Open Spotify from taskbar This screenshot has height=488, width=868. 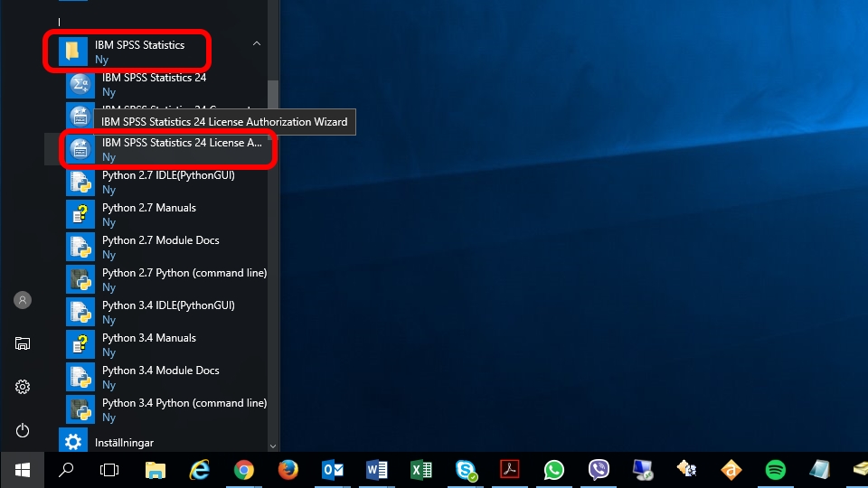click(775, 470)
